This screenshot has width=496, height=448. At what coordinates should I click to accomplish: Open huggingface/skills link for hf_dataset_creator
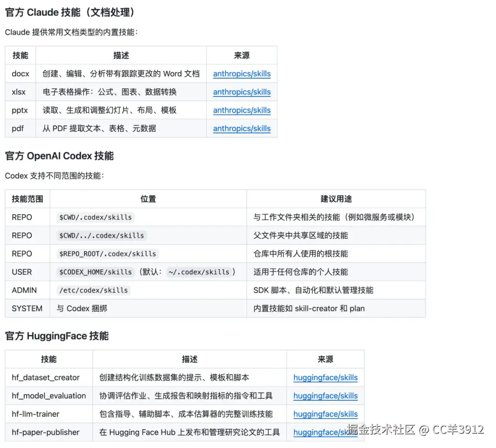click(326, 378)
